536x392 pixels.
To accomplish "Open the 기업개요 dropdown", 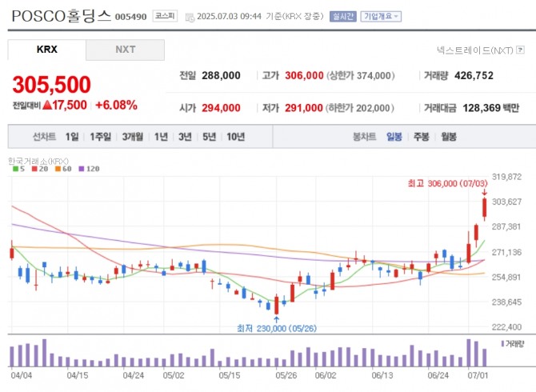I will pyautogui.click(x=381, y=17).
